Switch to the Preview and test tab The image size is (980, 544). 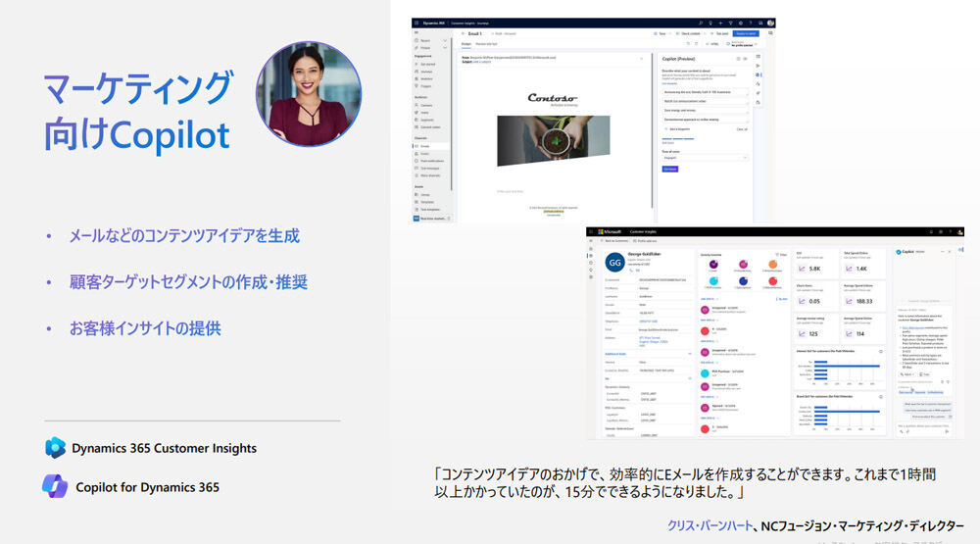point(486,44)
